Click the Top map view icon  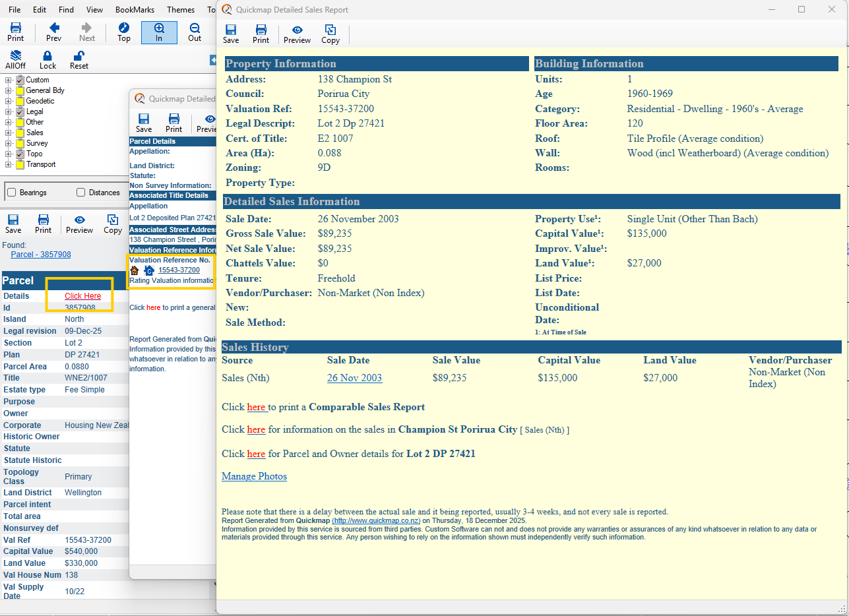(x=124, y=32)
